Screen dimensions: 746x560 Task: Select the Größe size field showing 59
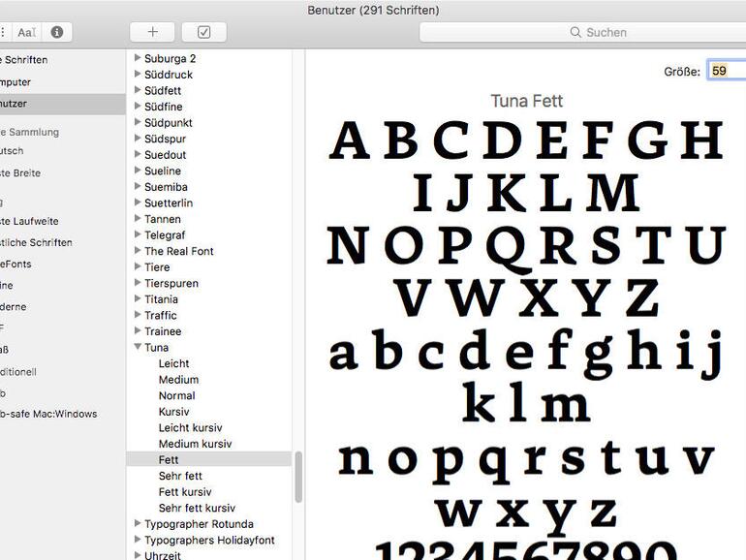[727, 71]
